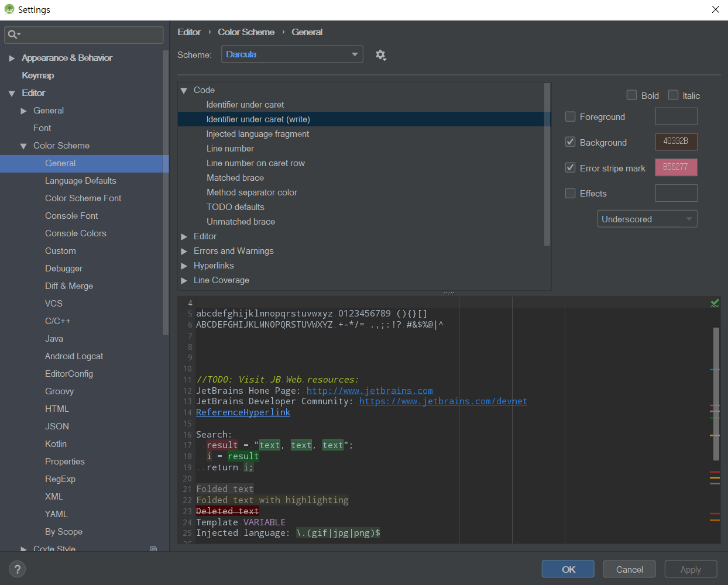Screen dimensions: 728x585
Task: Open C/C++ color scheme settings
Action: coord(57,321)
